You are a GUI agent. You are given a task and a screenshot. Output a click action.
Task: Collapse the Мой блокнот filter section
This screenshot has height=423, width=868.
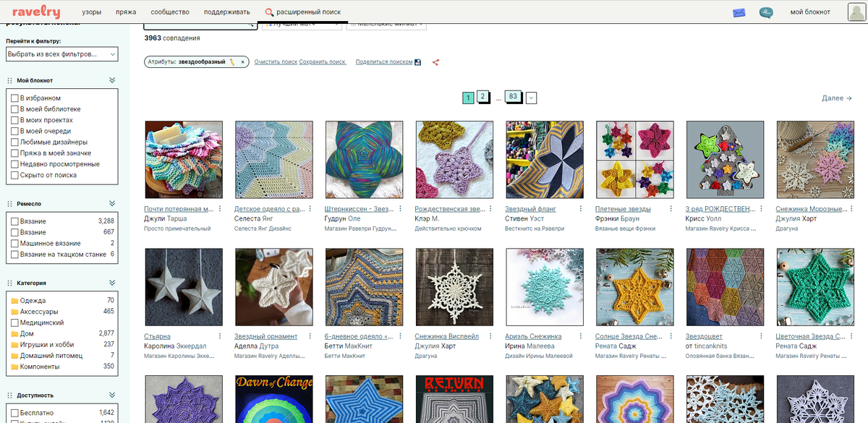[112, 80]
